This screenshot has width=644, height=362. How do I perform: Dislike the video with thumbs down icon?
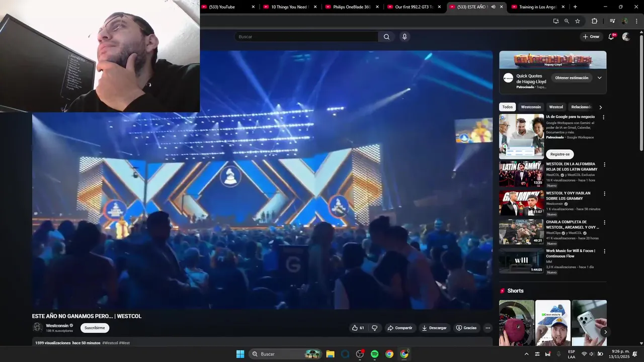[374, 328]
